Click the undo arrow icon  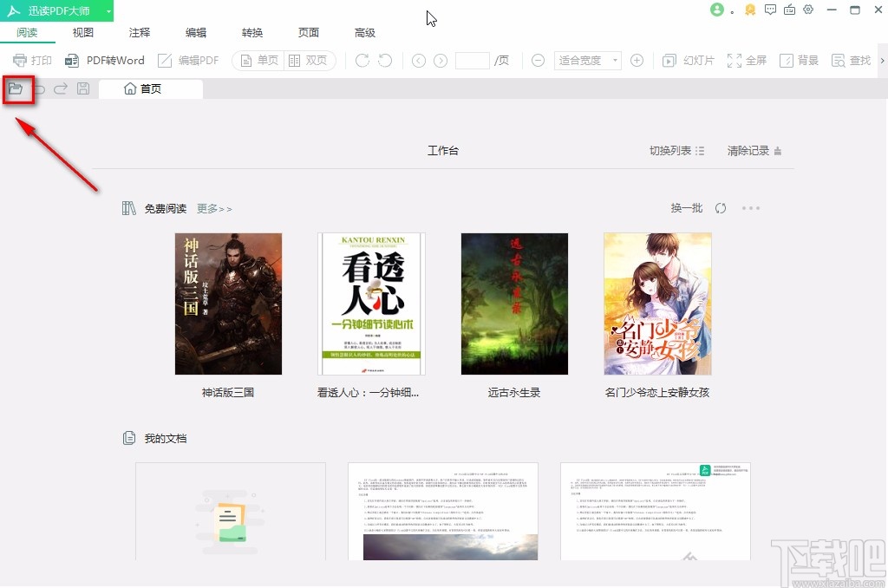[40, 89]
